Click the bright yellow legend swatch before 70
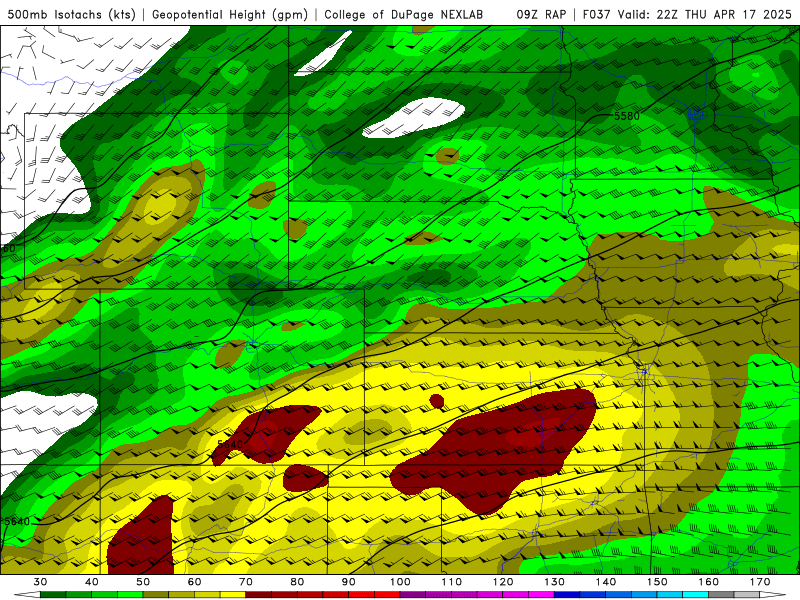 coord(233,595)
